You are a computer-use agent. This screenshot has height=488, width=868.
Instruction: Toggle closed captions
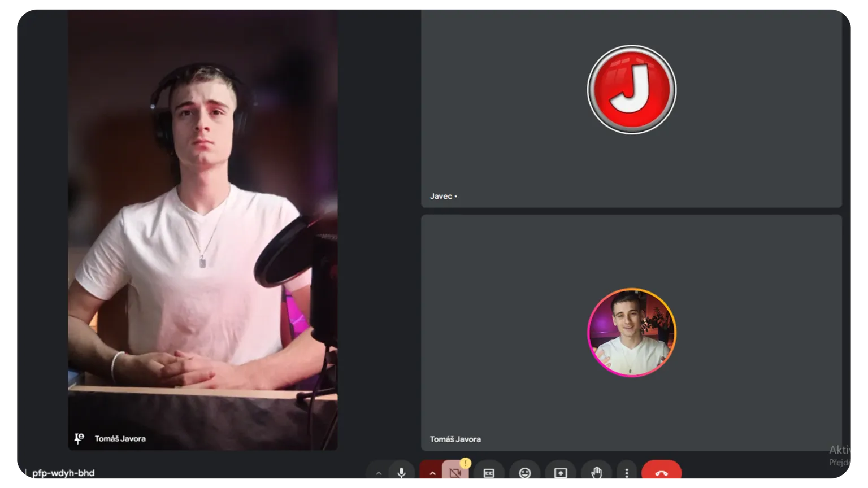(489, 473)
